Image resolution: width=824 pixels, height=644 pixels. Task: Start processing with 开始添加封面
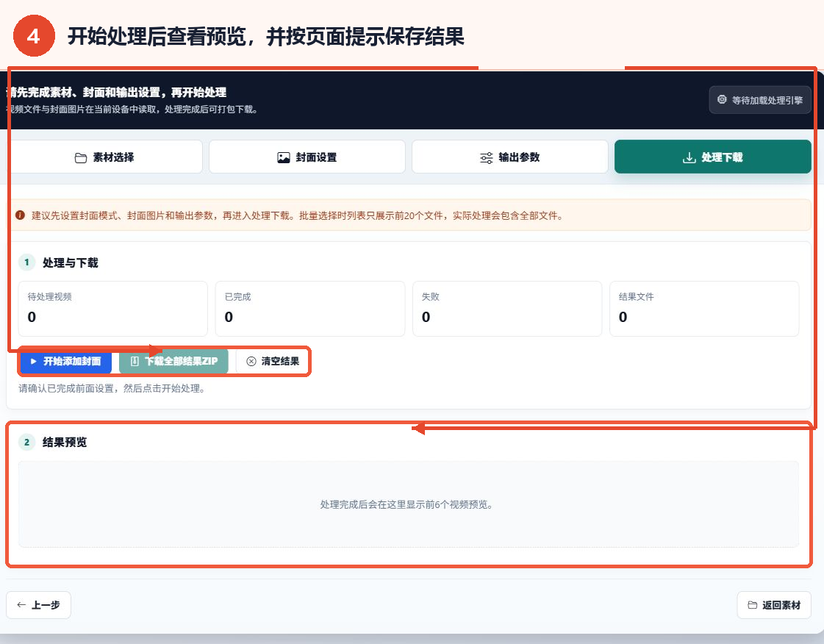coord(65,361)
